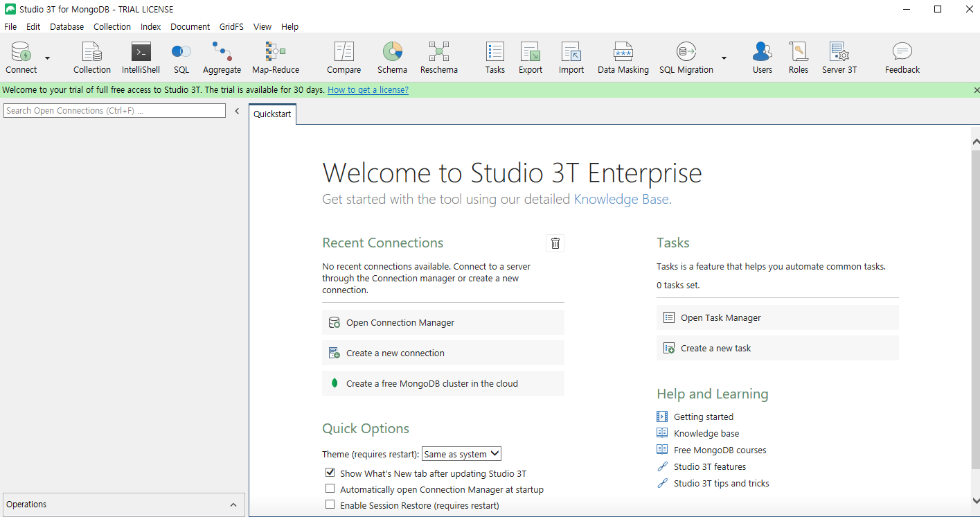
Task: Open the SQL query tool
Action: pyautogui.click(x=181, y=58)
